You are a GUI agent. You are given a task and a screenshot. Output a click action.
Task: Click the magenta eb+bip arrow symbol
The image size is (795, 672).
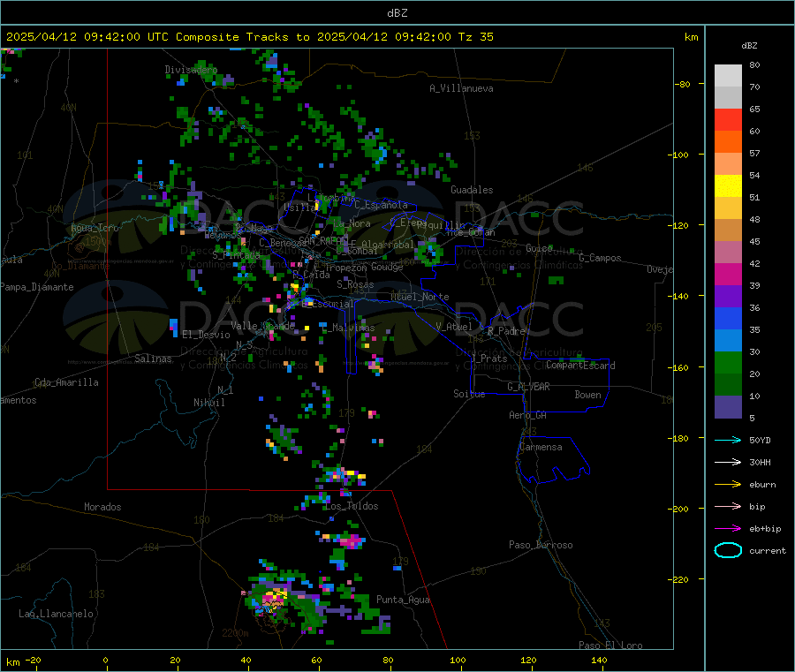(x=728, y=528)
